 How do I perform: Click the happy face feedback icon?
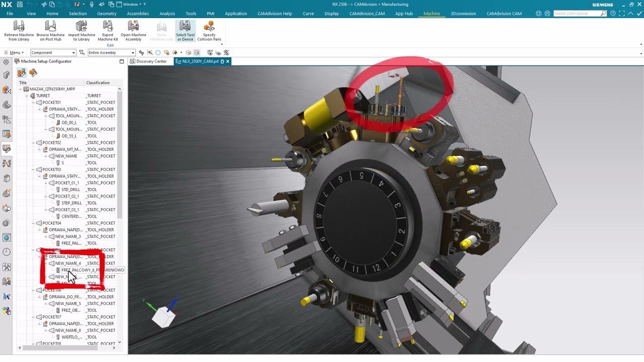pyautogui.click(x=539, y=14)
